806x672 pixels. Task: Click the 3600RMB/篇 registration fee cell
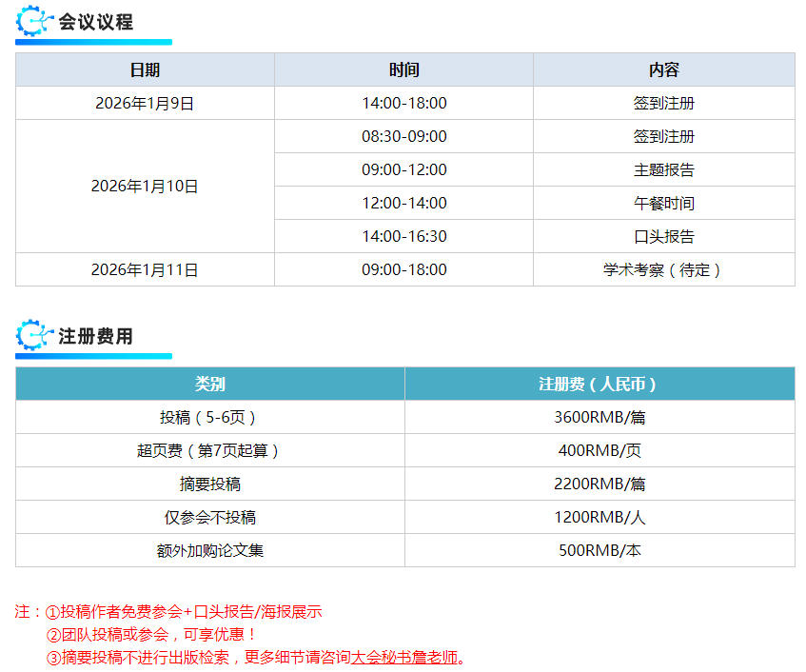click(600, 417)
